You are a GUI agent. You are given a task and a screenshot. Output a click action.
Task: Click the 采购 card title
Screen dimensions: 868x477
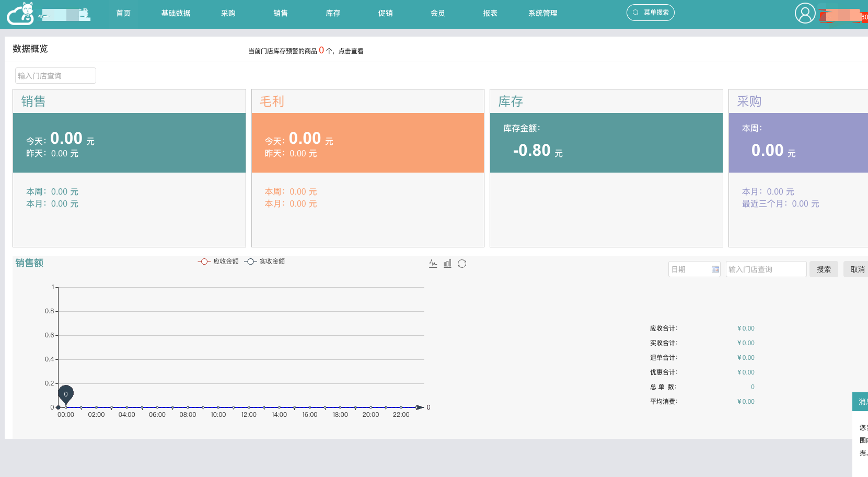[749, 101]
